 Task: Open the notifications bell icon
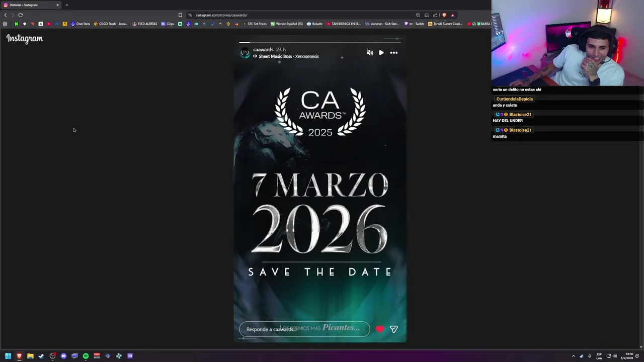(637, 356)
